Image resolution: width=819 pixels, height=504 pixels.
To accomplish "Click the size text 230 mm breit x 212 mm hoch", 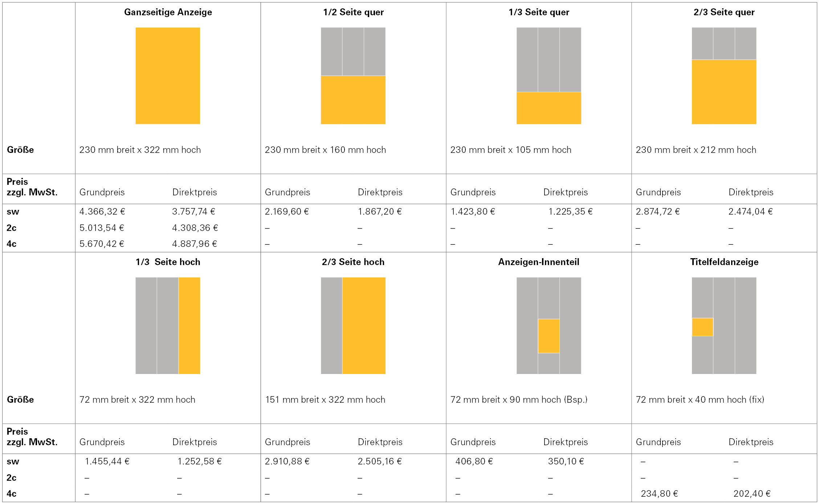I will [x=696, y=150].
